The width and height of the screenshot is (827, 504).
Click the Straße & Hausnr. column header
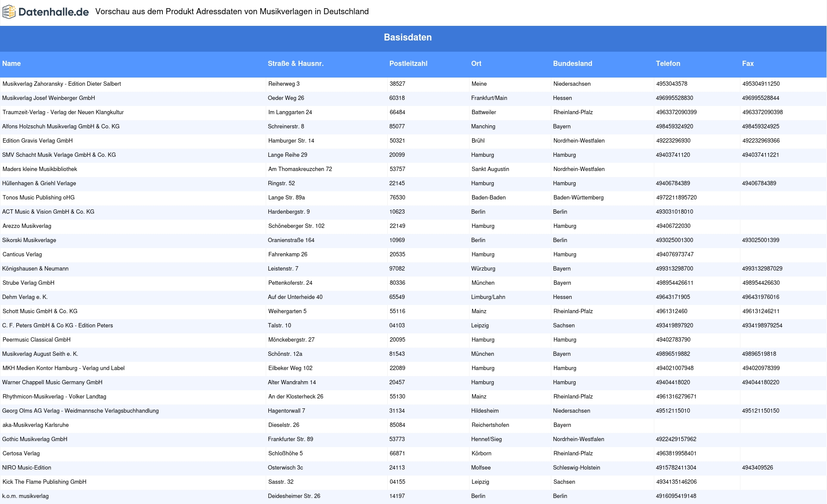295,63
